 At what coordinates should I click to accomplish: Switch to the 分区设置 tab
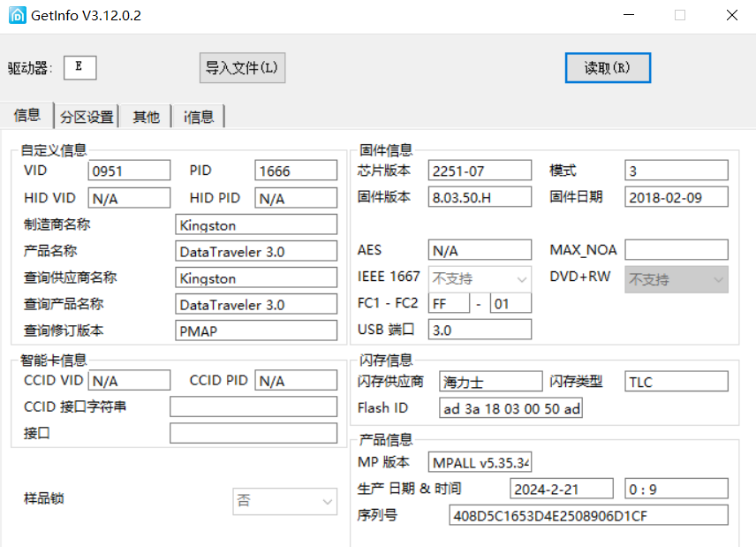click(x=87, y=117)
